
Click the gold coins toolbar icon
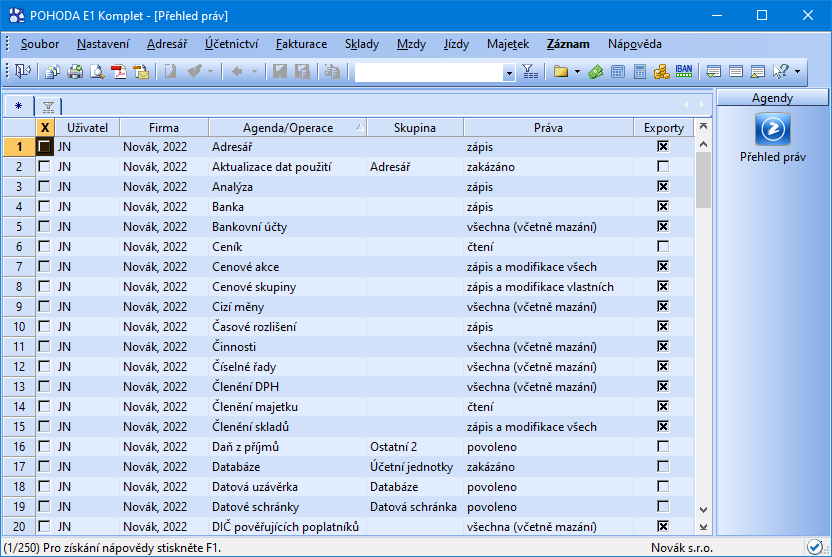click(x=661, y=71)
